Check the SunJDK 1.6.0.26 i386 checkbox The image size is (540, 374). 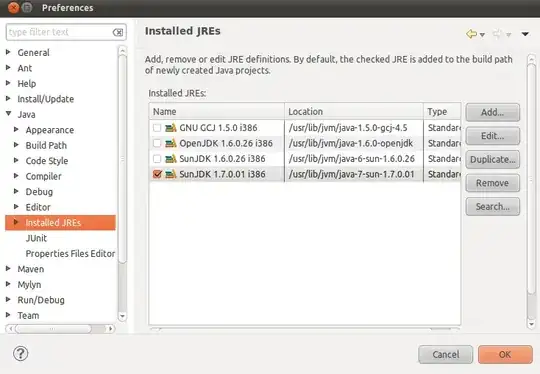157,159
